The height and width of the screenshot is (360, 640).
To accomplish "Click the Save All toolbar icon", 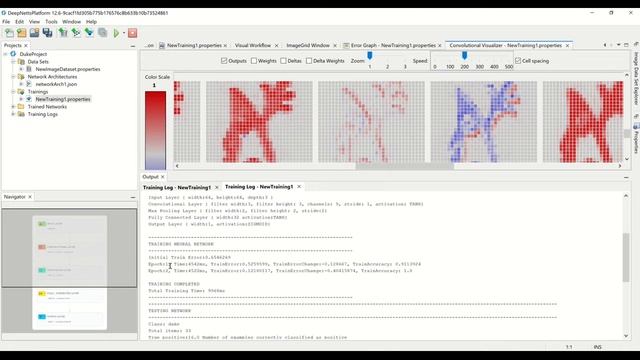I will [47, 33].
